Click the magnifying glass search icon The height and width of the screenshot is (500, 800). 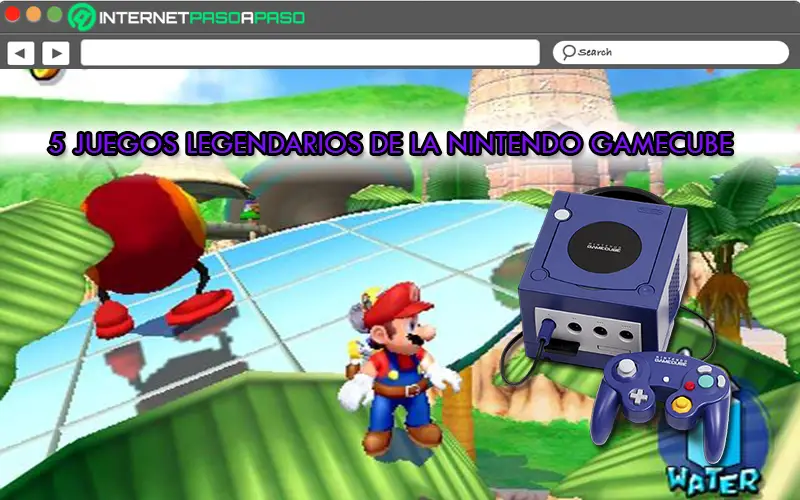tap(568, 52)
